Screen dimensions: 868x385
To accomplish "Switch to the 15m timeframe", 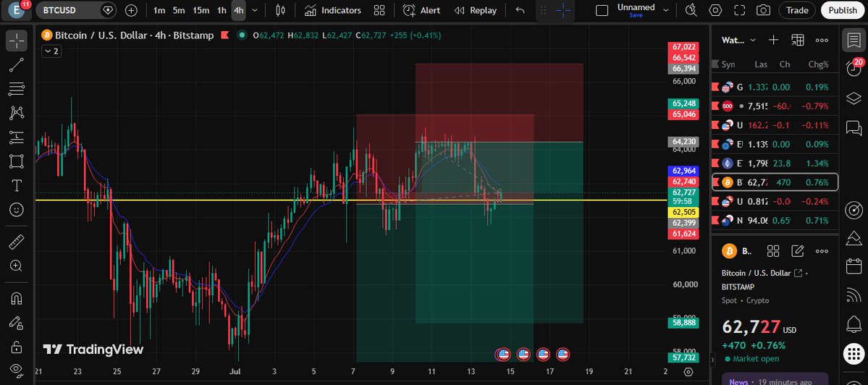I will (201, 10).
